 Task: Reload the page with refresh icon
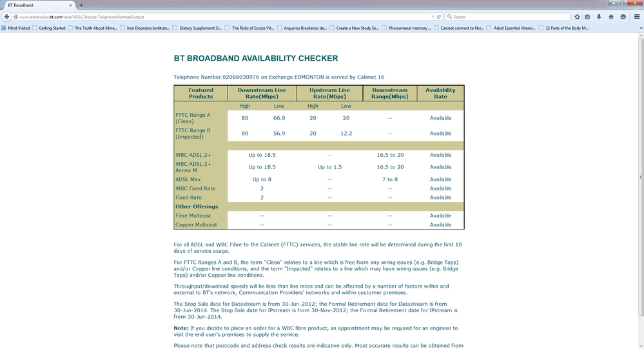pyautogui.click(x=438, y=17)
